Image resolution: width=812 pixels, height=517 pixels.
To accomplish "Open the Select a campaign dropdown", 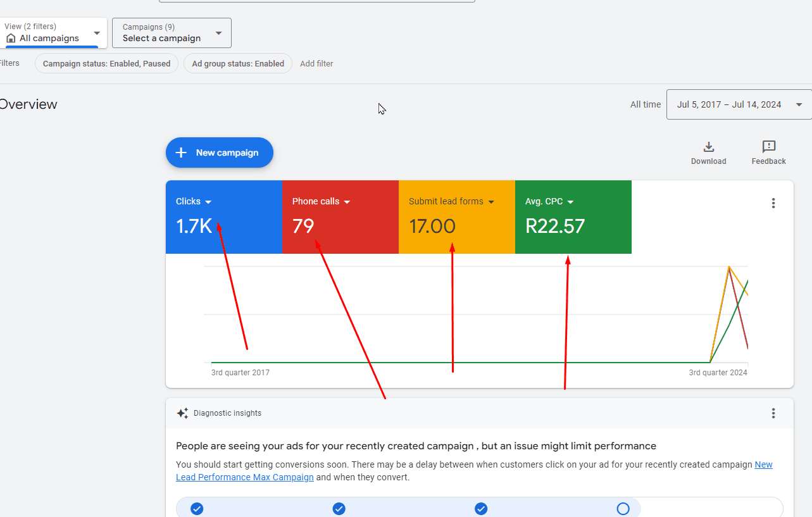I will [x=172, y=33].
